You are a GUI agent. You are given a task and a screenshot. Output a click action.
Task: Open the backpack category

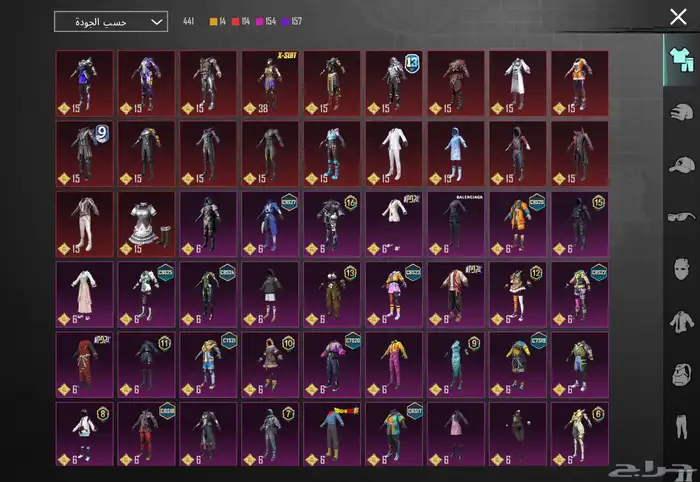(x=679, y=376)
